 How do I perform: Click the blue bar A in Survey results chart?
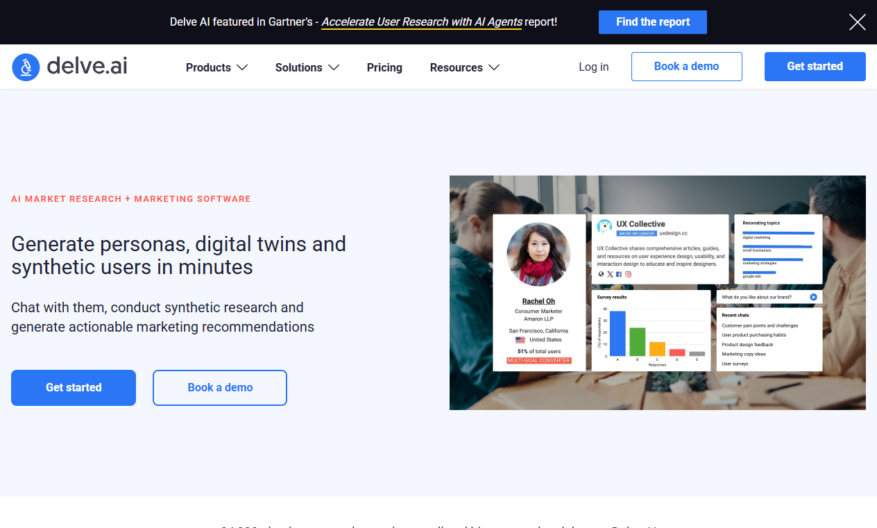point(617,333)
